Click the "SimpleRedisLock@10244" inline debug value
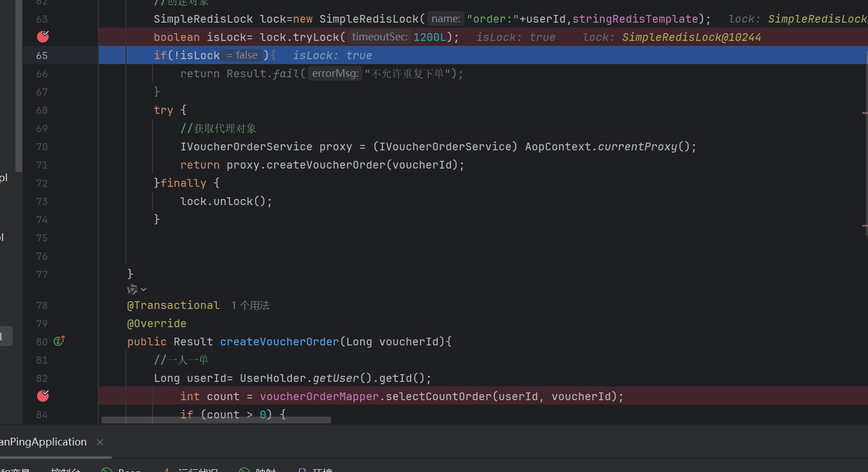The image size is (868, 472). pyautogui.click(x=692, y=37)
